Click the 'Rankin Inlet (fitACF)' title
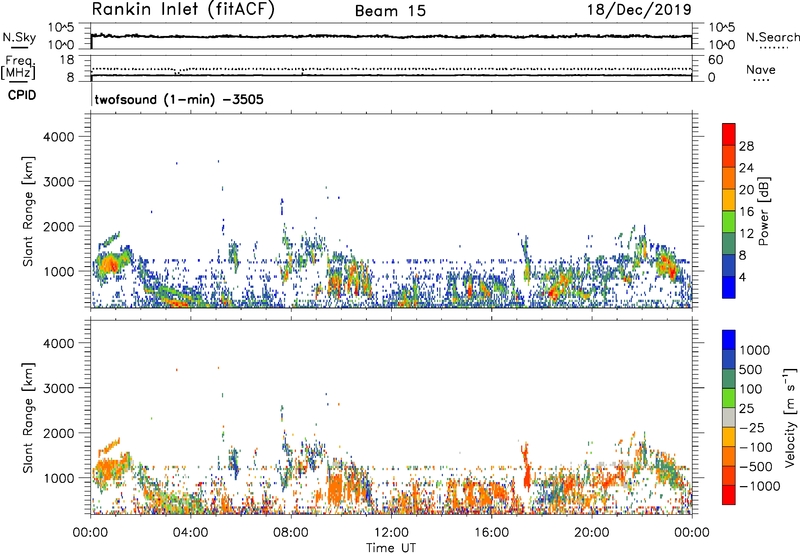Screen dimensions: 800x554 pos(183,10)
